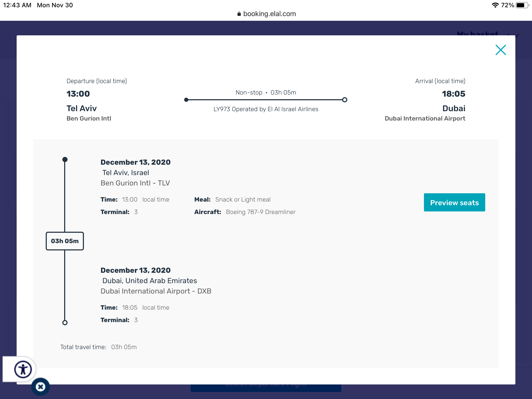Click the hollow arrival dot on the vertical timeline
The width and height of the screenshot is (532, 399).
[x=65, y=323]
